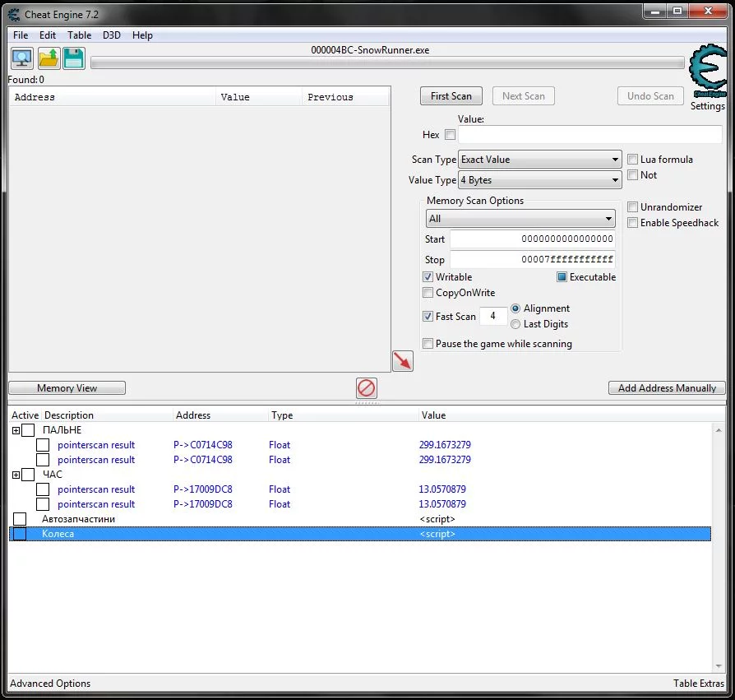
Task: Click the Settings label
Action: 708,106
